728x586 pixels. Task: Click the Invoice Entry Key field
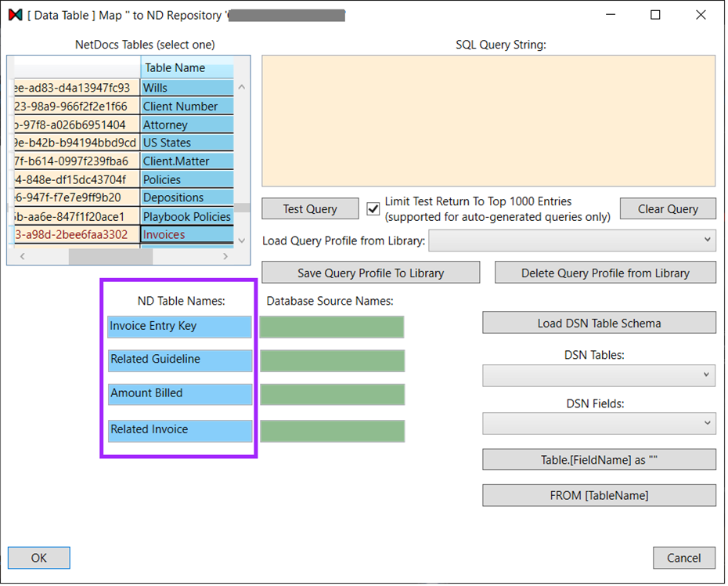click(180, 326)
